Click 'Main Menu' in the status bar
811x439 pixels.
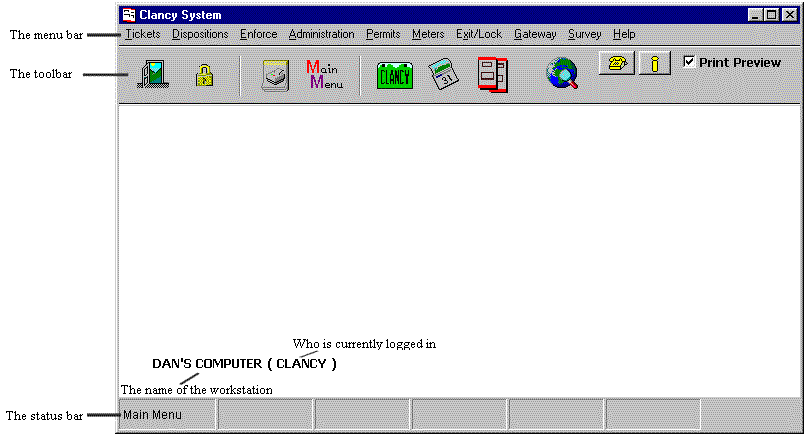[x=152, y=415]
